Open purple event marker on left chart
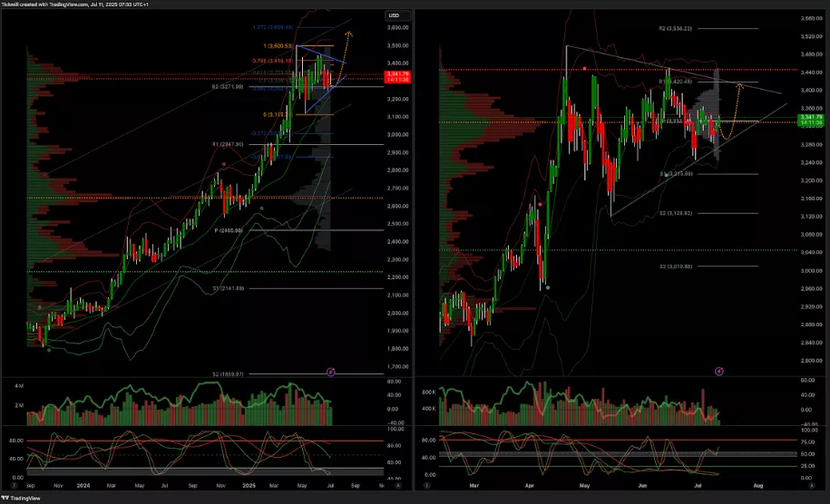The height and width of the screenshot is (504, 830). pos(330,372)
